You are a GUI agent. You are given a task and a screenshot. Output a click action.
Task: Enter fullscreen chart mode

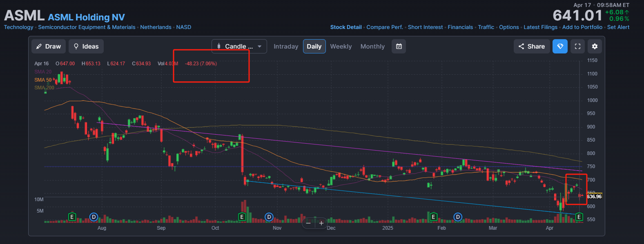click(x=577, y=47)
